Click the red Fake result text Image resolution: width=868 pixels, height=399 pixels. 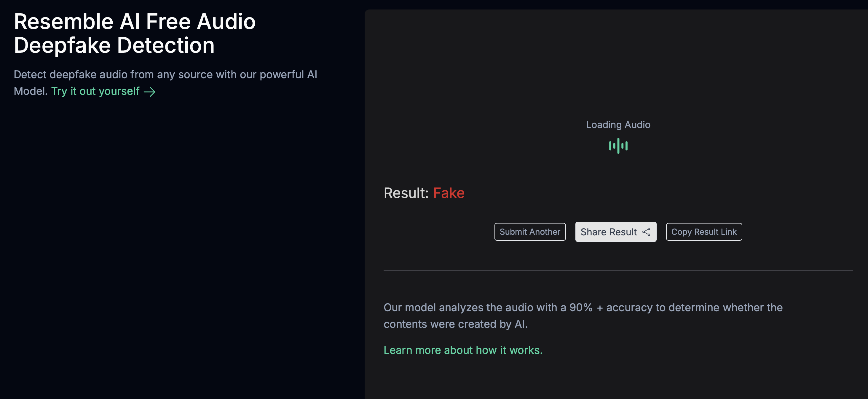[449, 193]
